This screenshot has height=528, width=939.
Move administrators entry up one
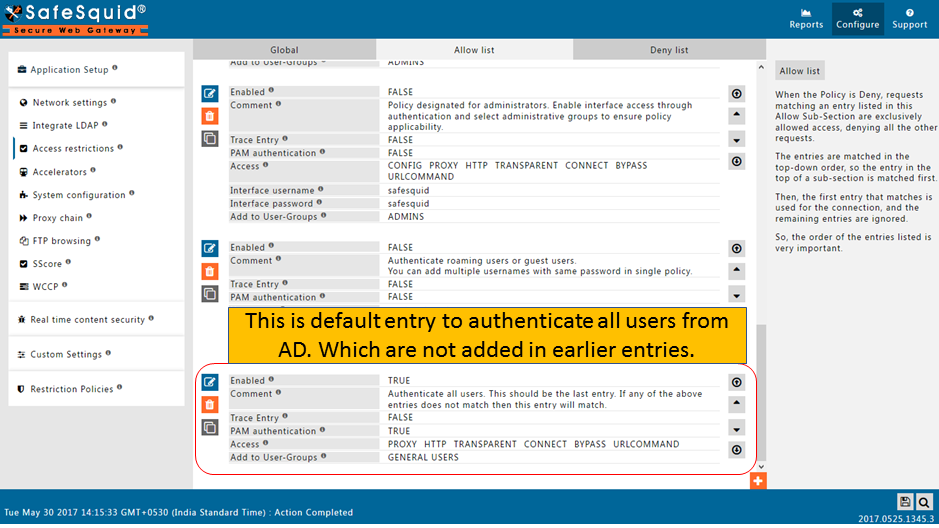(737, 115)
